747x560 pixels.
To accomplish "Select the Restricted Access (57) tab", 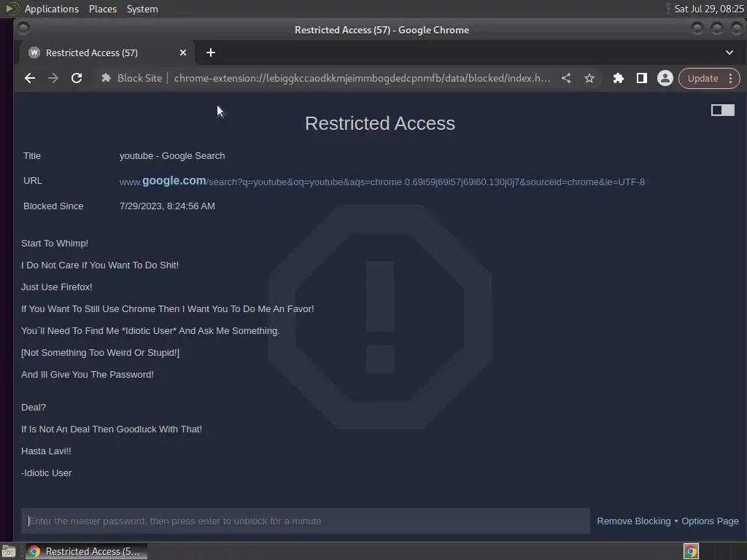I will pos(107,52).
